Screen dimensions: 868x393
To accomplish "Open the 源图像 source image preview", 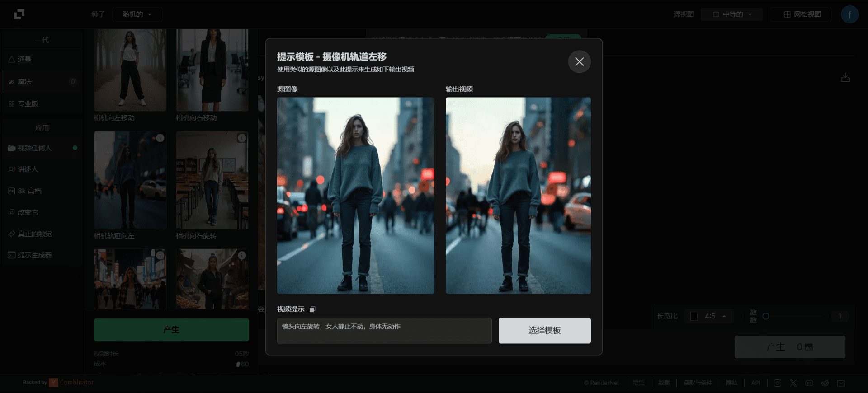I will pyautogui.click(x=355, y=196).
